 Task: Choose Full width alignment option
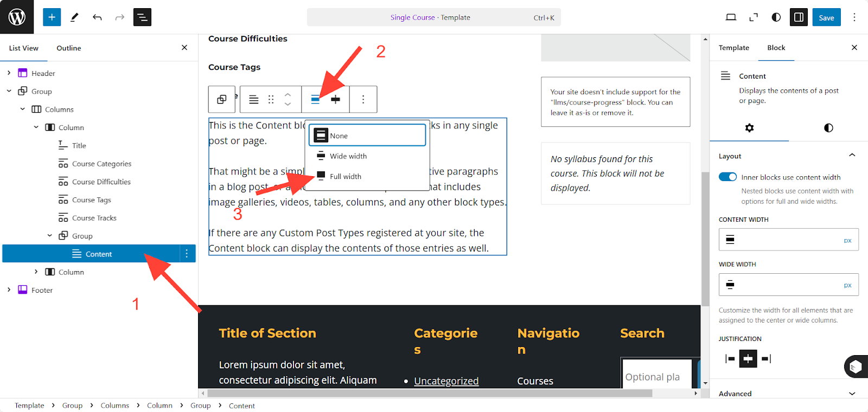coord(345,176)
